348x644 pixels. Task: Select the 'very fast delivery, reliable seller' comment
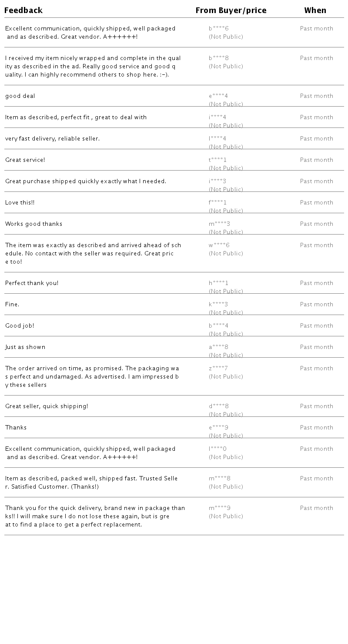[52, 139]
